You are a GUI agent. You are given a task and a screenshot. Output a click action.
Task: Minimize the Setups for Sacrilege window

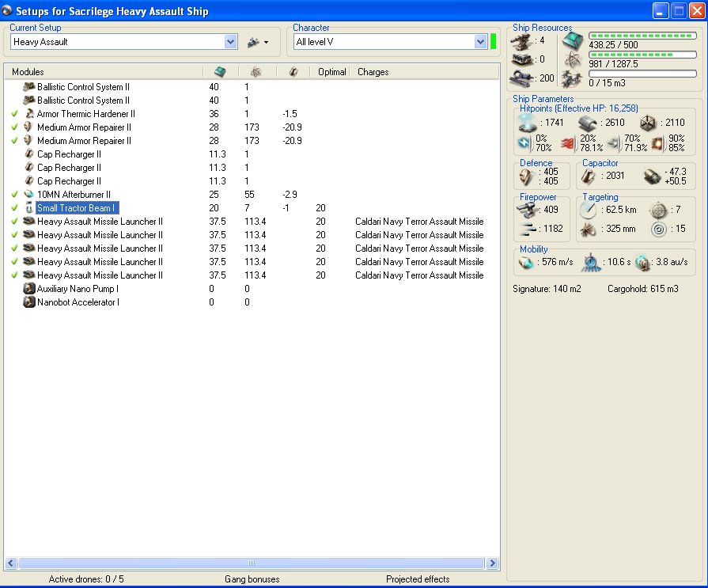661,11
